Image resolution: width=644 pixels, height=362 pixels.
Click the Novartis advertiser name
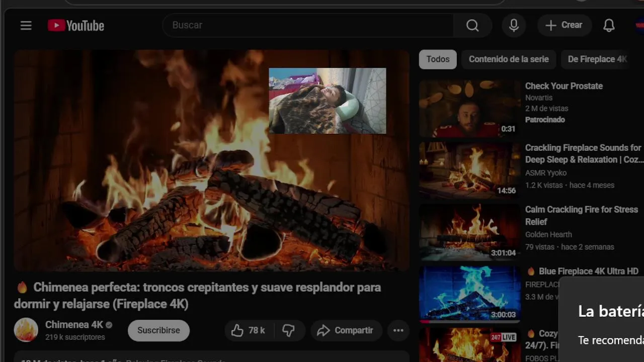539,98
